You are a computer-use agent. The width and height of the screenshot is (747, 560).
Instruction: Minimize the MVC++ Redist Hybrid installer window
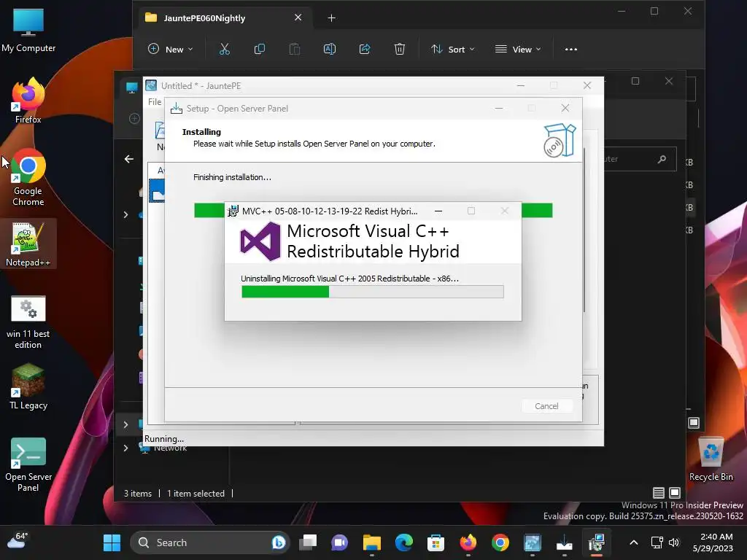[x=438, y=211]
